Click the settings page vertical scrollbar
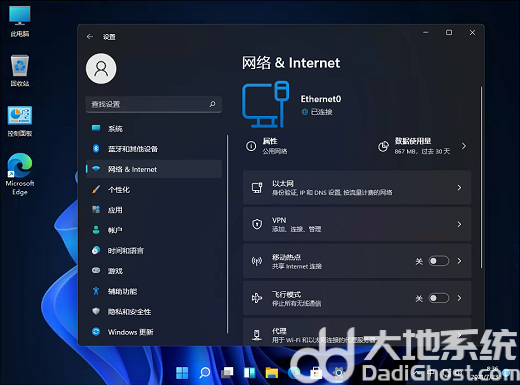Viewport: 520px width, 385px height. 481,177
